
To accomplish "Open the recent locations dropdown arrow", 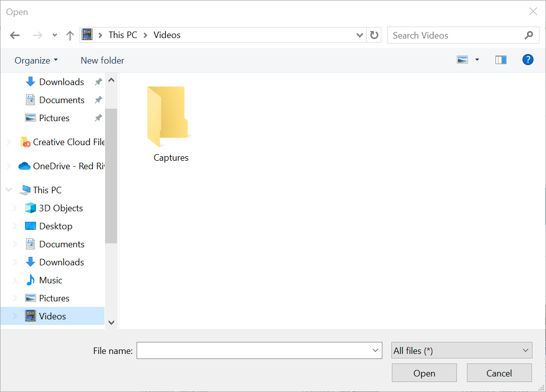I will coord(55,35).
